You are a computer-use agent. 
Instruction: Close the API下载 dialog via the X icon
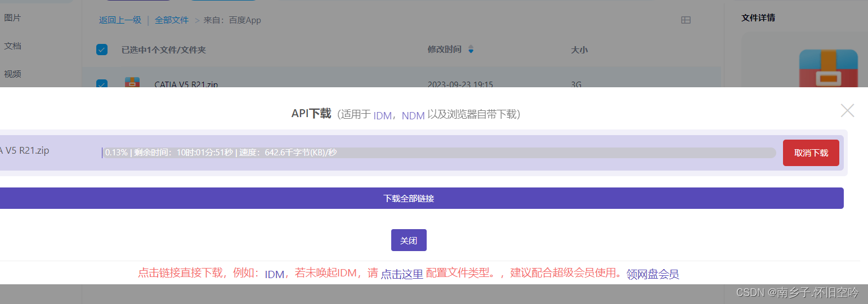847,110
